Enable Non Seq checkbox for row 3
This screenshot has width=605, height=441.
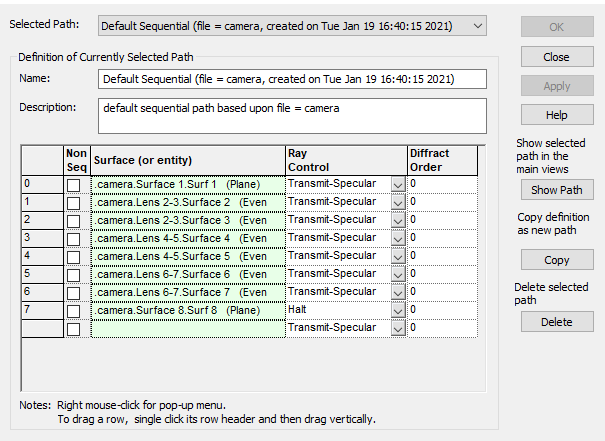74,238
